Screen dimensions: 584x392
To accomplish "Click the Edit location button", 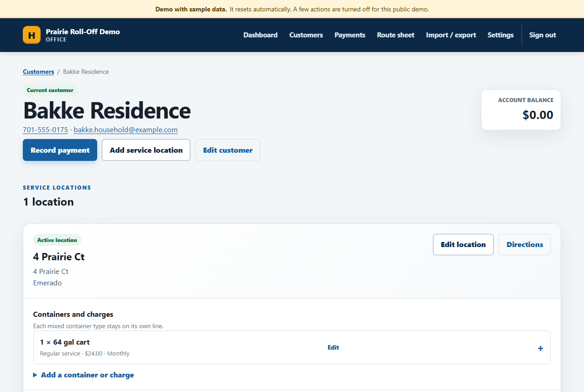I will pos(463,244).
